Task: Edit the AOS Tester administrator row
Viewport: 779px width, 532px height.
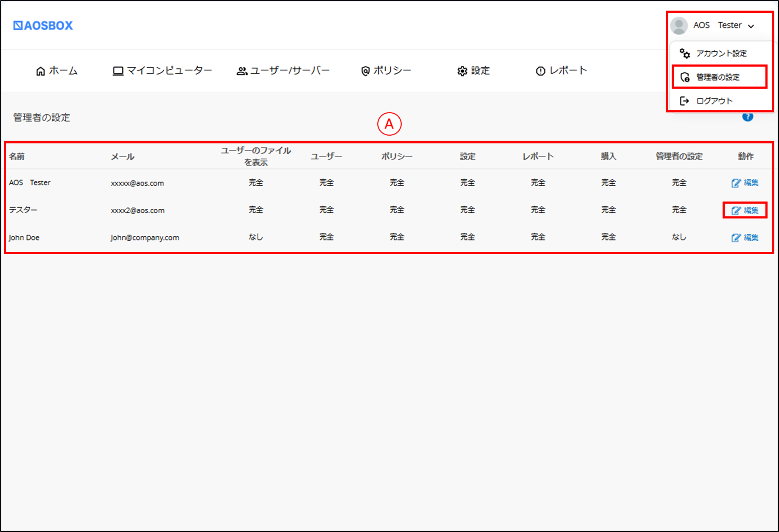Action: tap(745, 182)
